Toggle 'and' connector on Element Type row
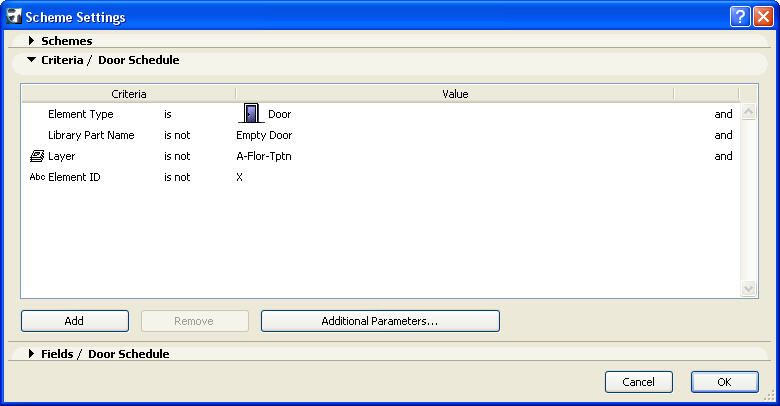Viewport: 780px width, 406px height. click(x=723, y=114)
